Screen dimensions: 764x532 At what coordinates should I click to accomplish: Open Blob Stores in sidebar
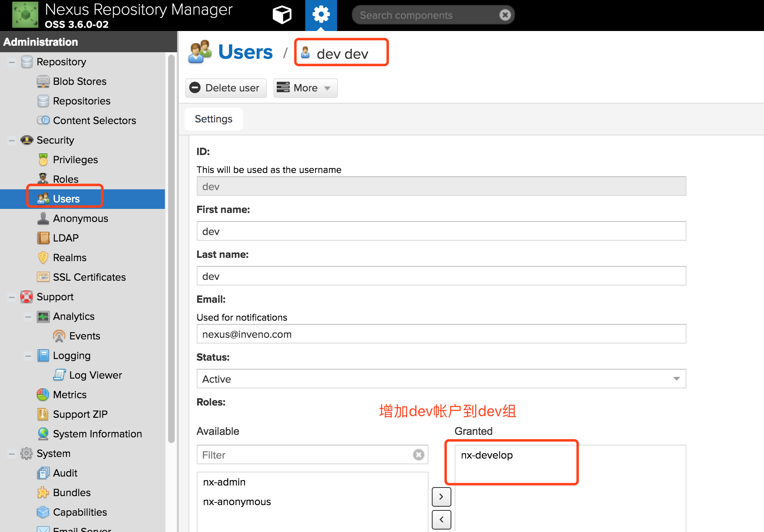point(80,81)
